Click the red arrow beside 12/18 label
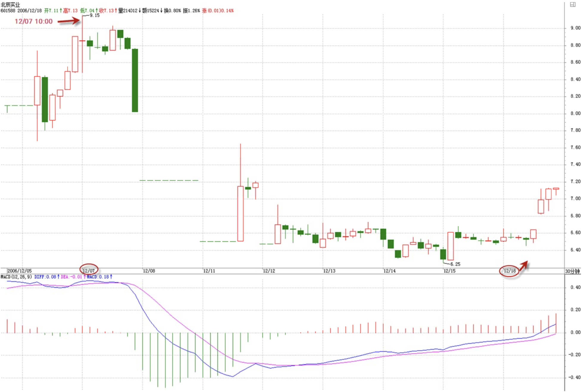 coord(524,265)
